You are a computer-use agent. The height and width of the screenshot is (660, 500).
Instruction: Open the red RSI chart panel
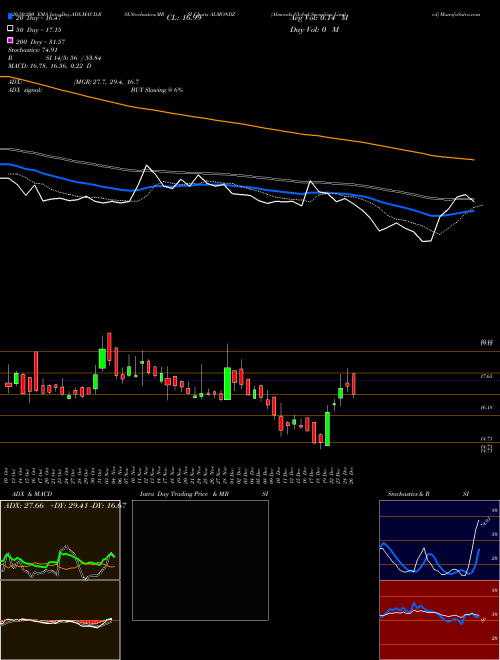(x=439, y=620)
